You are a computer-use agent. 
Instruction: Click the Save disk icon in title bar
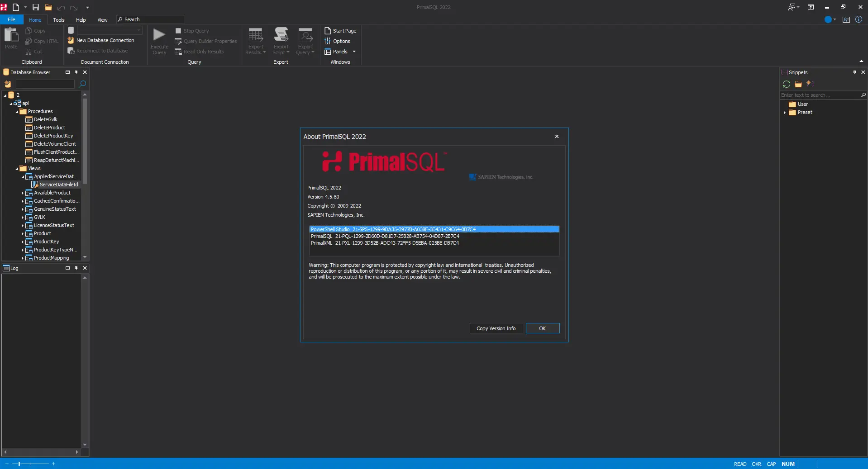pyautogui.click(x=36, y=7)
